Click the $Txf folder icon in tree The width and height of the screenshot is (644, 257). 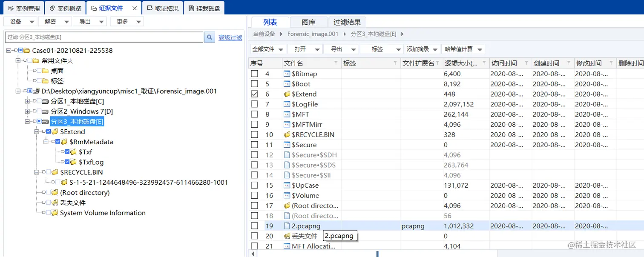click(74, 152)
